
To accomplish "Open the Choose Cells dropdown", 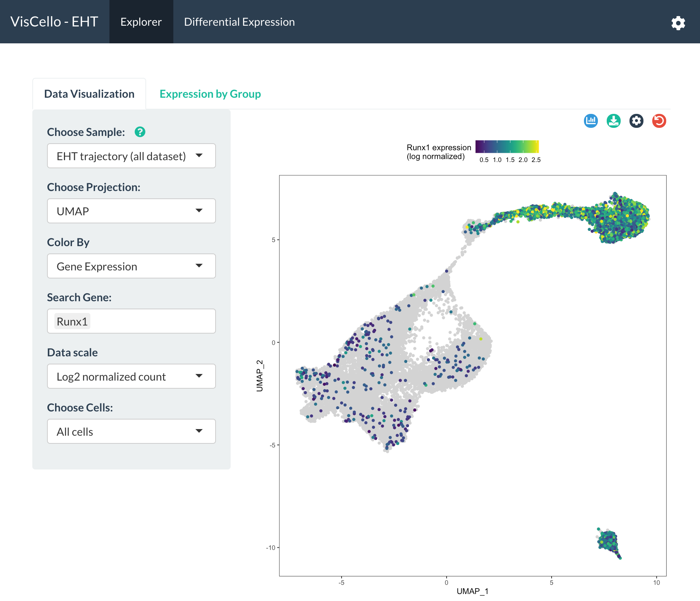I will (x=131, y=431).
